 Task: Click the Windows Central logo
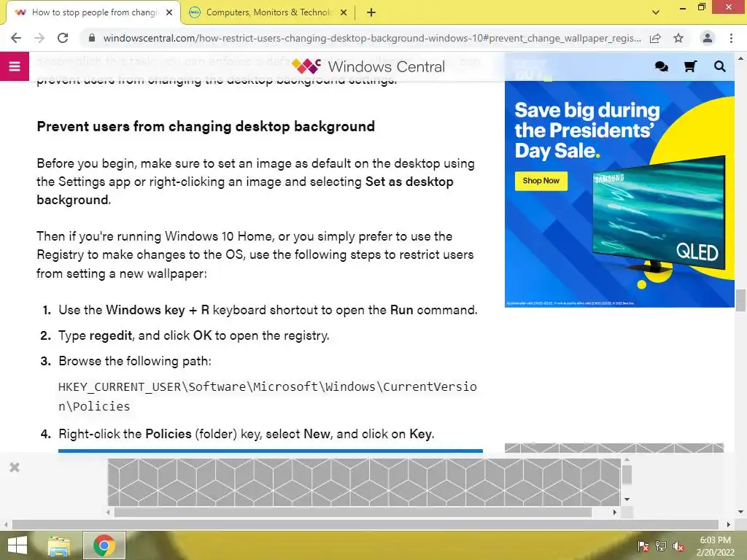368,66
